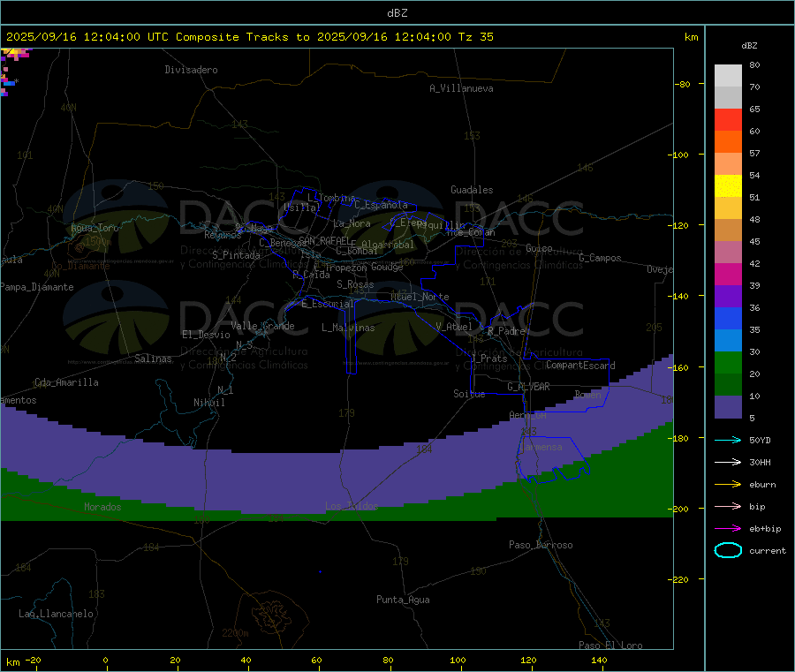The width and height of the screenshot is (795, 672).
Task: Click the cyan 'current' ellipse legend icon
Action: (728, 550)
